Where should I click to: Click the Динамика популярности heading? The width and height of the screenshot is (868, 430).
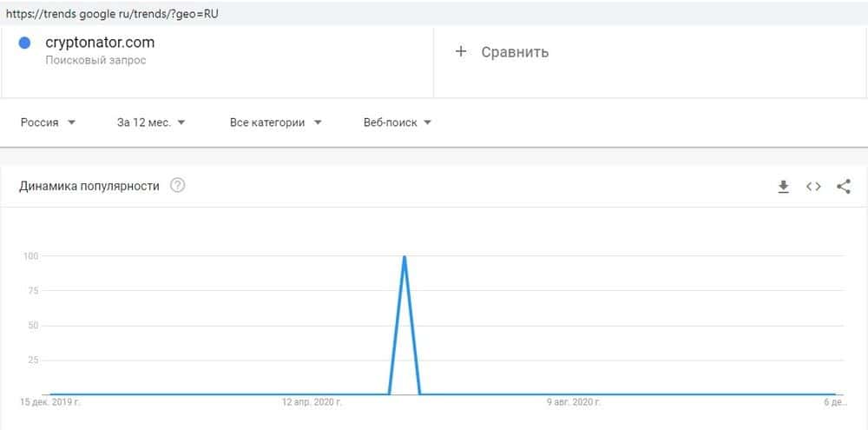click(x=89, y=186)
